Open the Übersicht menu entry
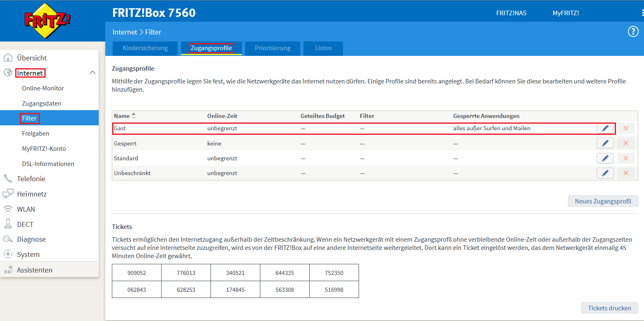Viewport: 644px width, 321px height. (x=32, y=58)
